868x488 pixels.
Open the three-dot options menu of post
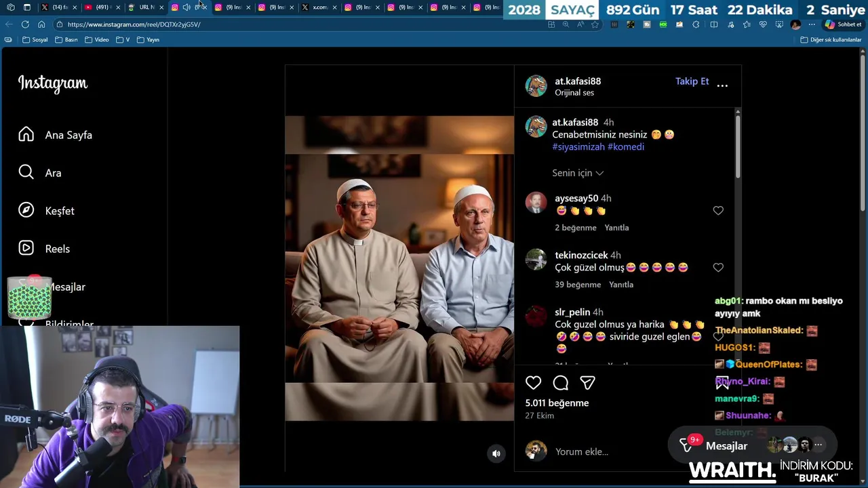(x=722, y=85)
